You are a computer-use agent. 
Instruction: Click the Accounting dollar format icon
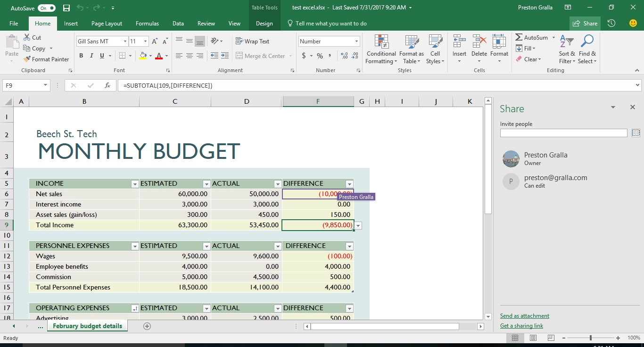[x=304, y=56]
